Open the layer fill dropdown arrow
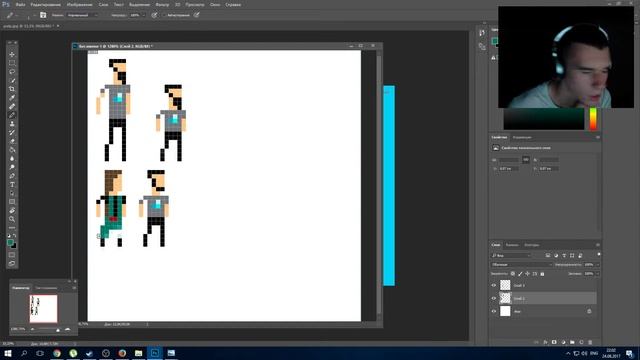The height and width of the screenshot is (360, 640). 598,273
